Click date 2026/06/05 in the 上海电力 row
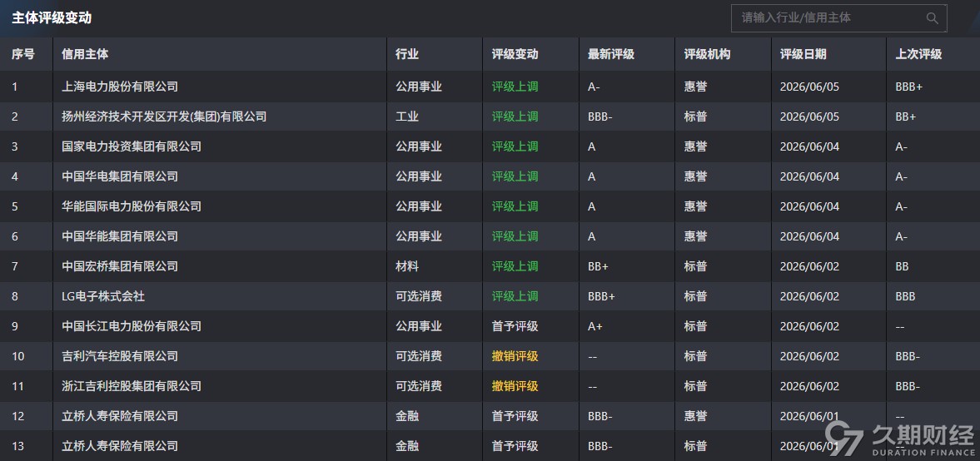 (809, 87)
